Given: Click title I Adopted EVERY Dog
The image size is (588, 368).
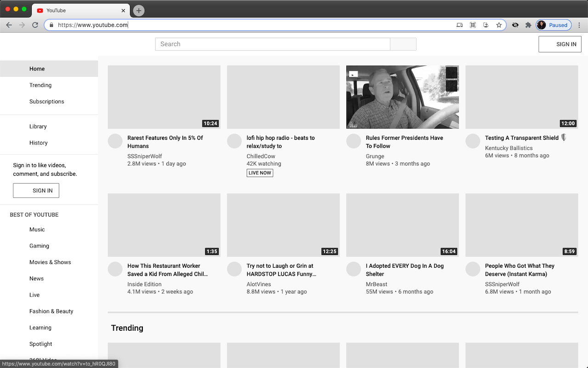Looking at the screenshot, I should (405, 270).
